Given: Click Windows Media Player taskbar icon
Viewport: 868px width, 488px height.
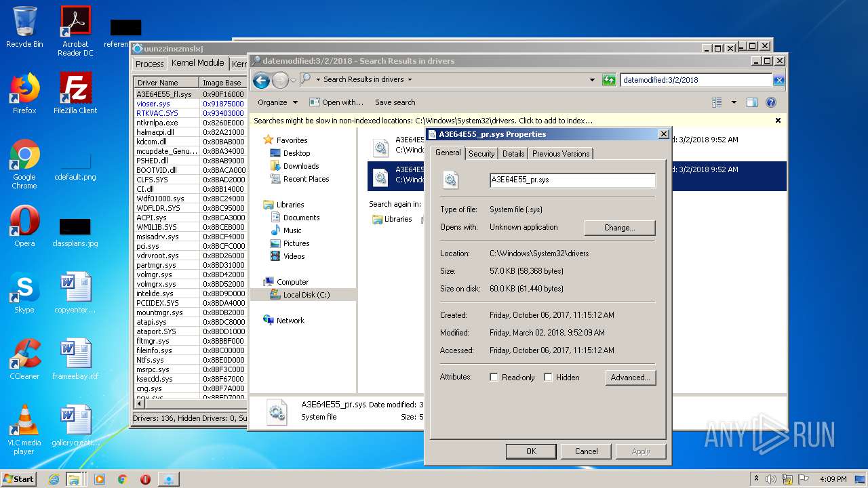Looking at the screenshot, I should point(100,479).
